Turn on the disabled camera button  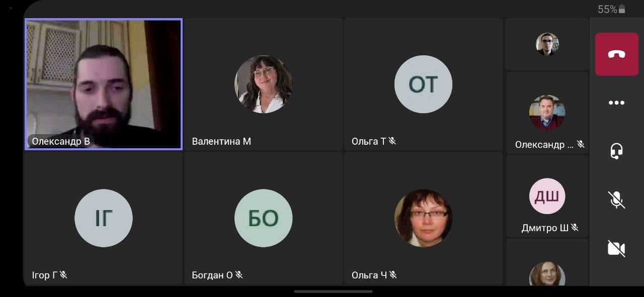pyautogui.click(x=616, y=248)
